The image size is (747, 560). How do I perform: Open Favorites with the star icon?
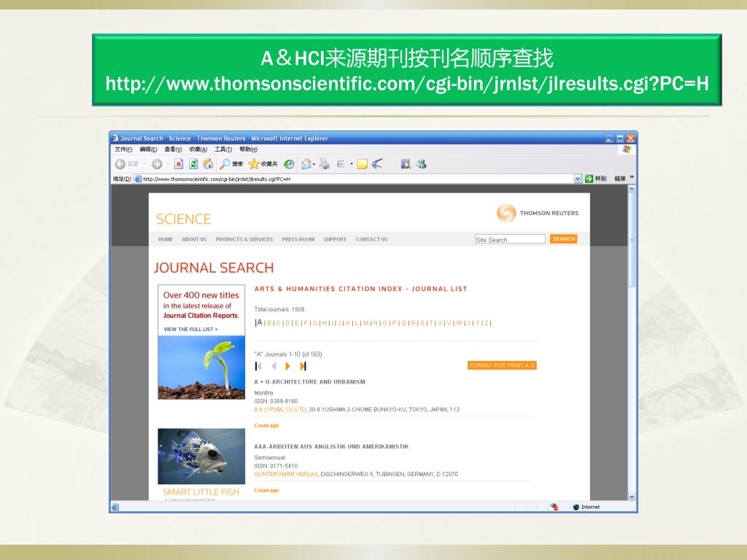(254, 164)
